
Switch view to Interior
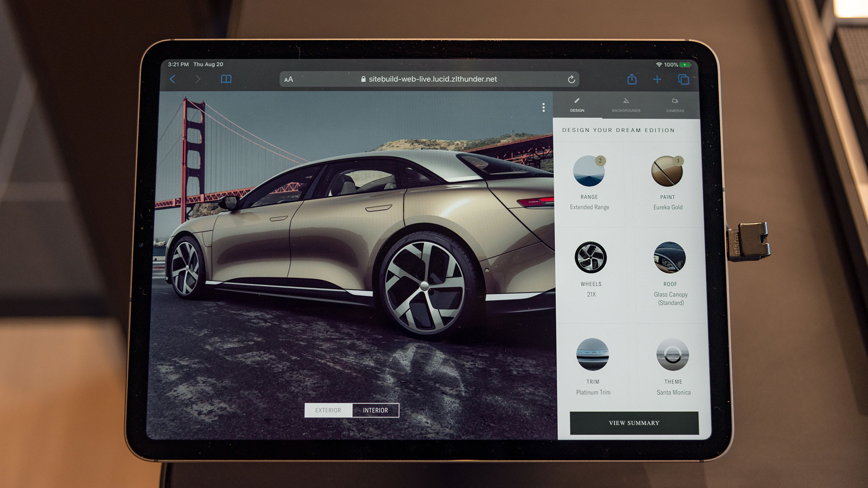coord(375,410)
